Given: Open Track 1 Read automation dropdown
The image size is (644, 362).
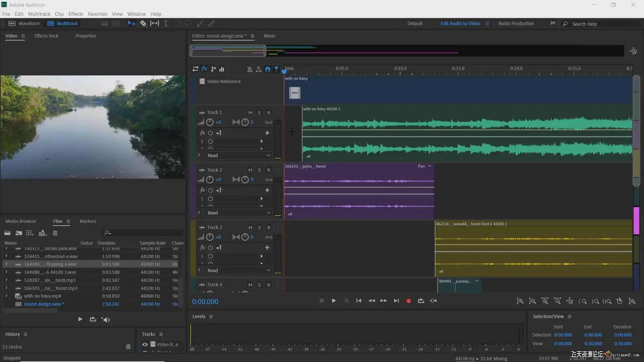Looking at the screenshot, I should pos(268,156).
